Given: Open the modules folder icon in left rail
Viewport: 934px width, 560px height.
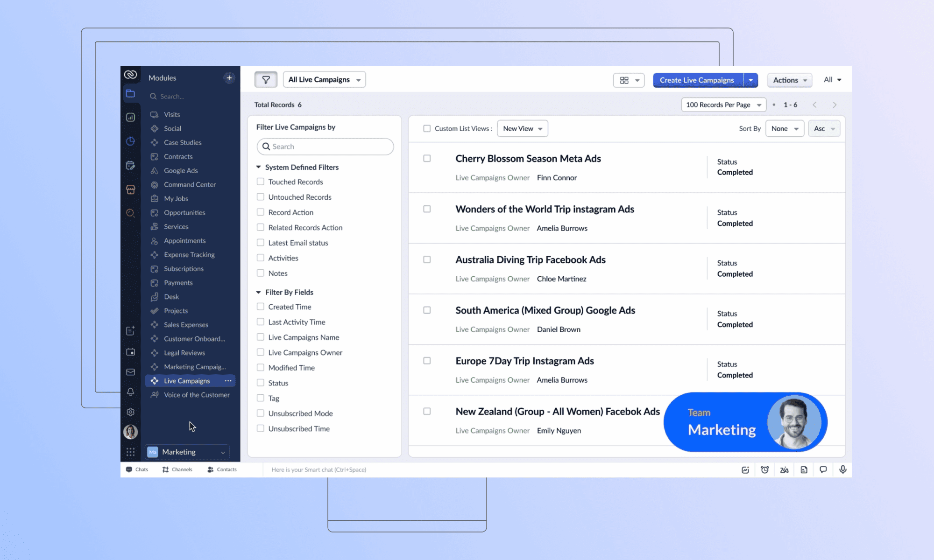Looking at the screenshot, I should click(x=131, y=94).
